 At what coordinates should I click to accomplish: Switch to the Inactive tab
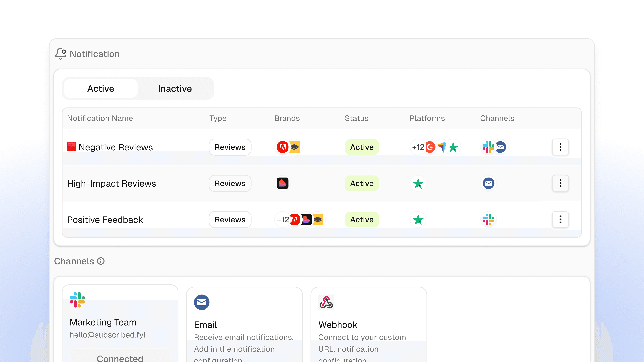[x=175, y=88]
